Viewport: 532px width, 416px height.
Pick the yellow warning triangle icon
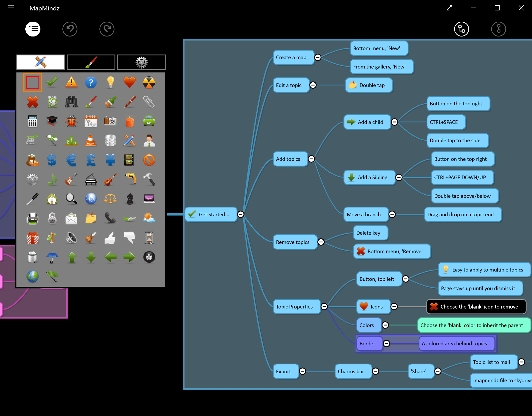click(71, 82)
